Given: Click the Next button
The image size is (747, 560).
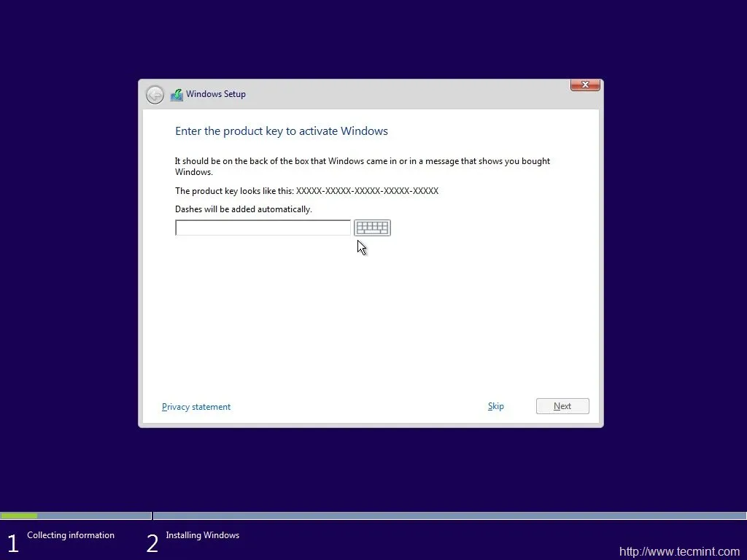Looking at the screenshot, I should click(562, 406).
